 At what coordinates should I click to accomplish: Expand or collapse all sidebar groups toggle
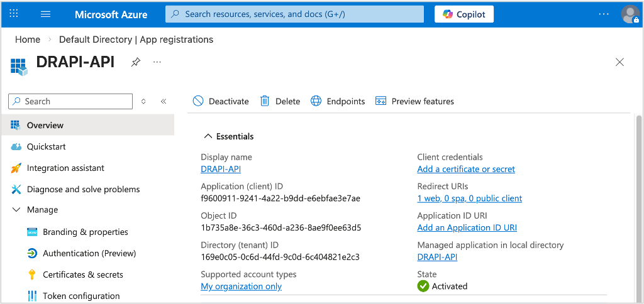[x=143, y=101]
